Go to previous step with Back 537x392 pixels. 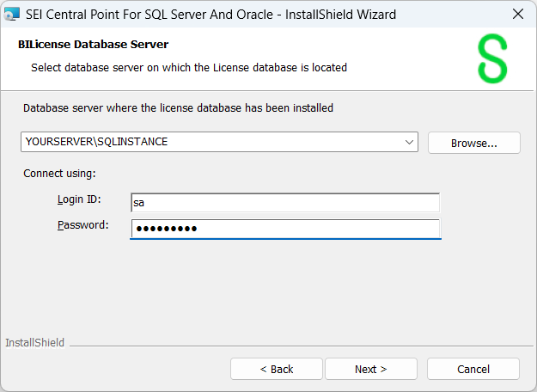(277, 369)
